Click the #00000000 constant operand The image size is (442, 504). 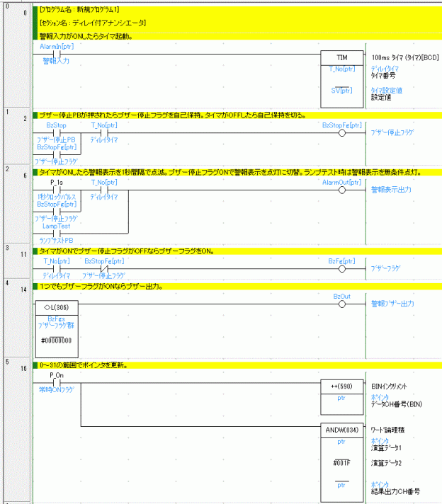[x=56, y=340]
